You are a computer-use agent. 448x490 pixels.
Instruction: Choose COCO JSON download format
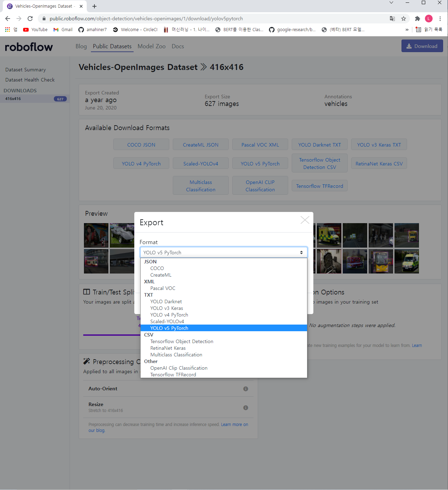coord(141,145)
